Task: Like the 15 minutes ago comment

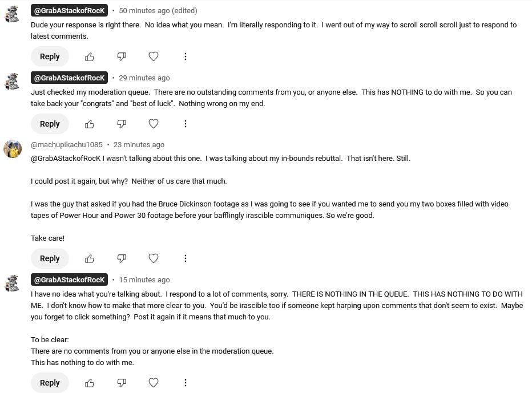Action: [x=90, y=383]
